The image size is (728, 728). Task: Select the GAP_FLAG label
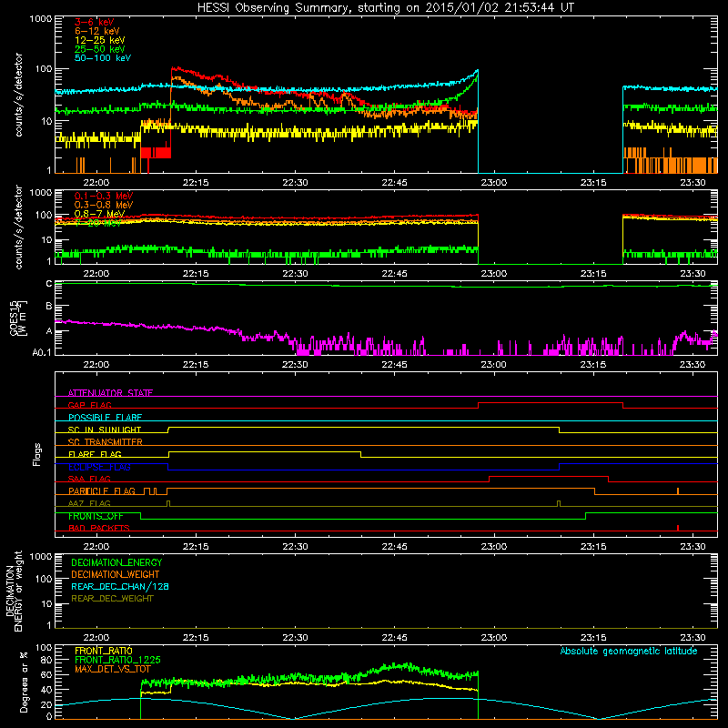pos(89,405)
